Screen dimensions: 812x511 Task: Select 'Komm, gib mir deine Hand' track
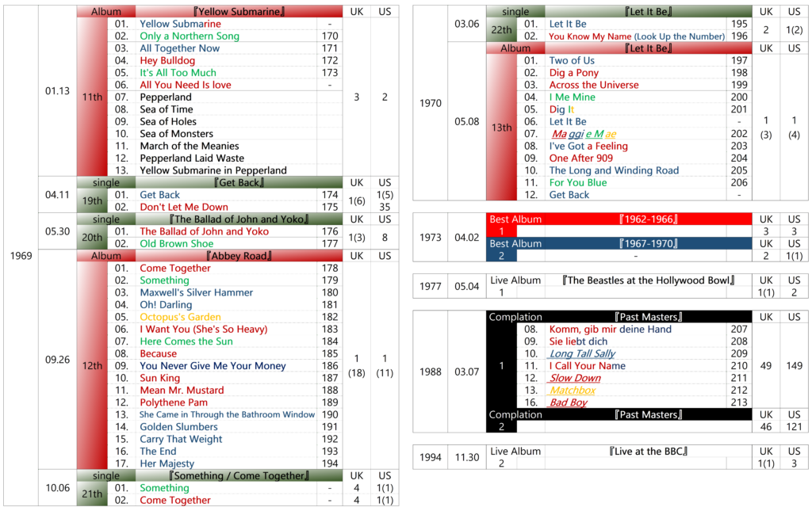point(610,330)
